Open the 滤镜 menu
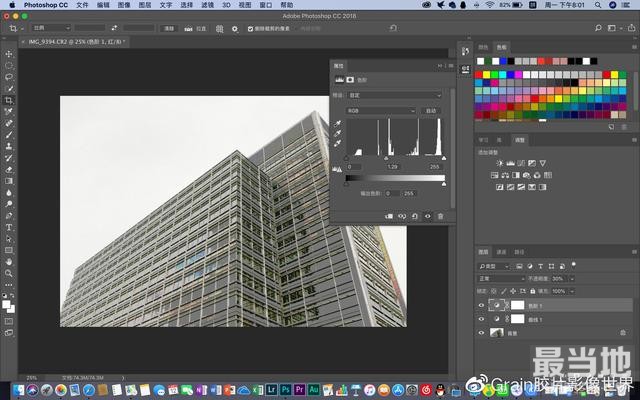Screen dimensions: 640x400 point(207,5)
